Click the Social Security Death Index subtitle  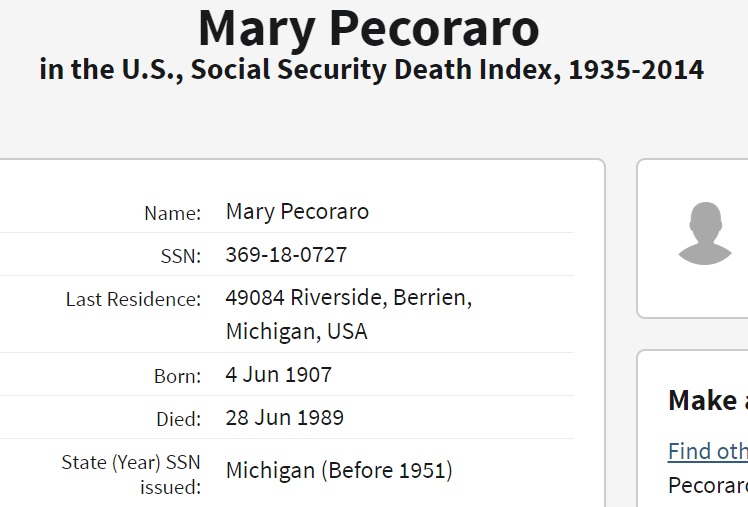tap(371, 70)
